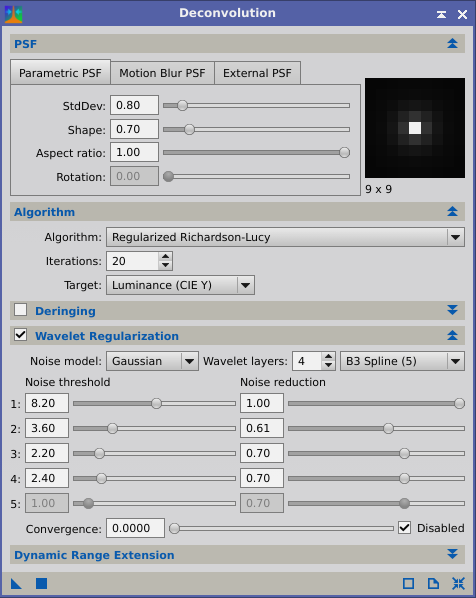The height and width of the screenshot is (598, 476).
Task: Click layer 1 noise threshold slider handle
Action: pos(156,403)
